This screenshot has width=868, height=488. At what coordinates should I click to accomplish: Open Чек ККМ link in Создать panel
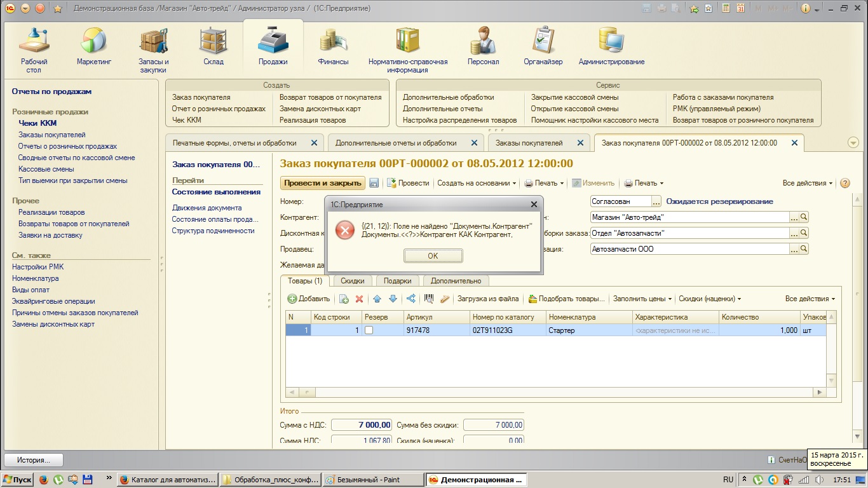(187, 120)
